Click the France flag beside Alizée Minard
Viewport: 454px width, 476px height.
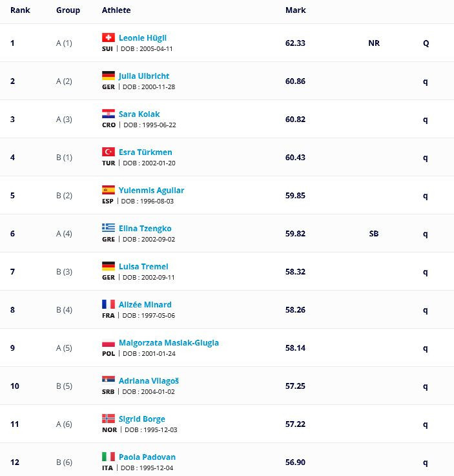108,304
